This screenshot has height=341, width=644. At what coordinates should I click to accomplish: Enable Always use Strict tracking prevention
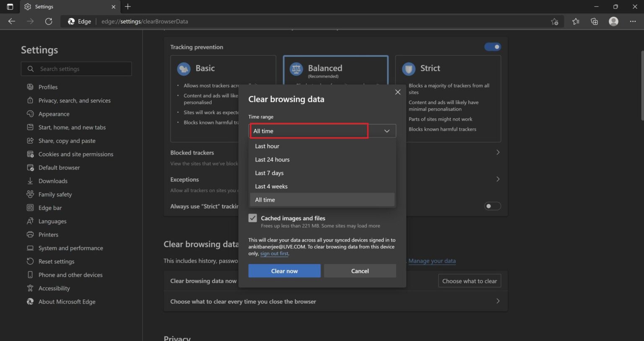click(x=492, y=206)
